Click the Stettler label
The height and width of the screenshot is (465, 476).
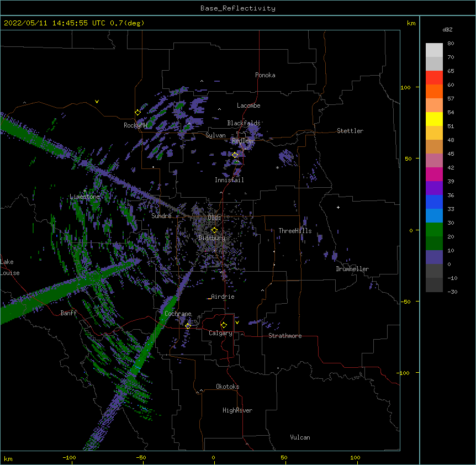click(x=350, y=131)
